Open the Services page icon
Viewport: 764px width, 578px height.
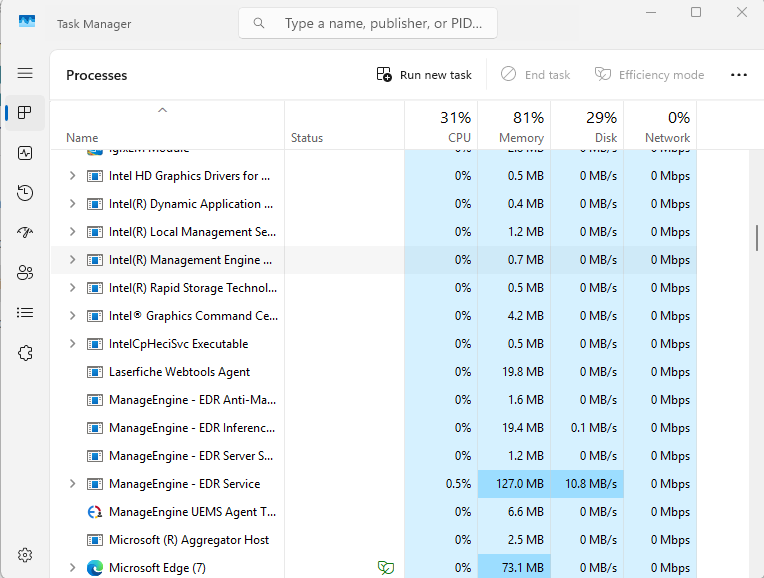pyautogui.click(x=25, y=353)
